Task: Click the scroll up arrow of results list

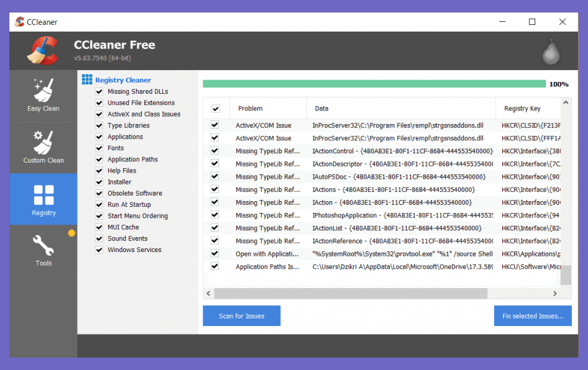Action: coord(566,102)
